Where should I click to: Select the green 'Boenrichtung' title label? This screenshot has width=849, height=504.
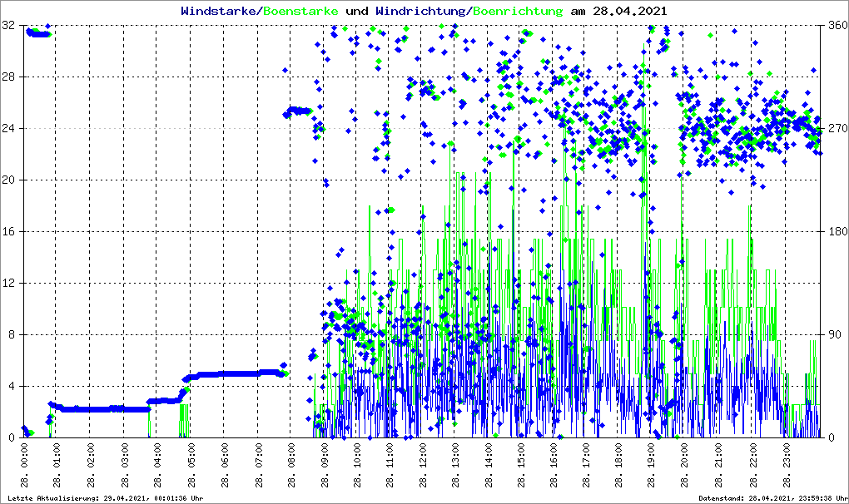click(x=518, y=11)
